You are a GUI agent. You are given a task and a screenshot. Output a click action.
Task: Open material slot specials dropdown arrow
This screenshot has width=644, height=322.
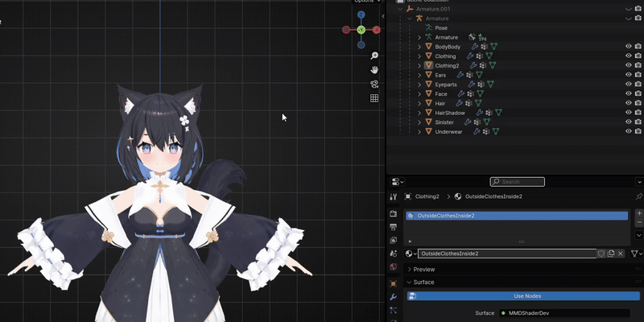[x=638, y=235]
